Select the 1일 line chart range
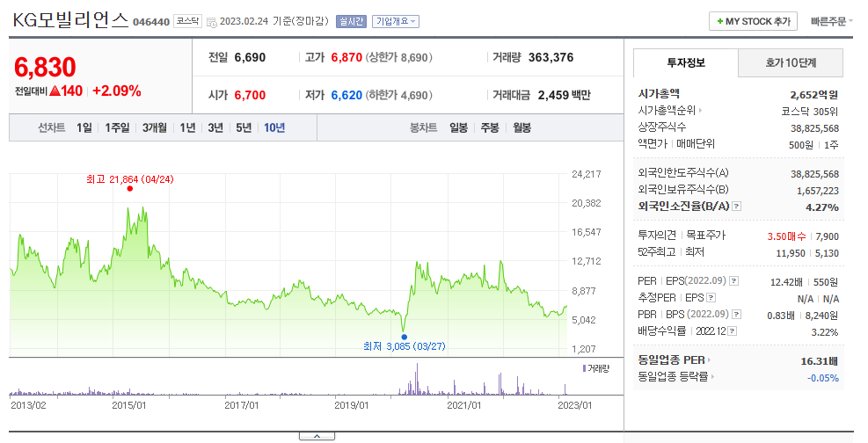 84,127
